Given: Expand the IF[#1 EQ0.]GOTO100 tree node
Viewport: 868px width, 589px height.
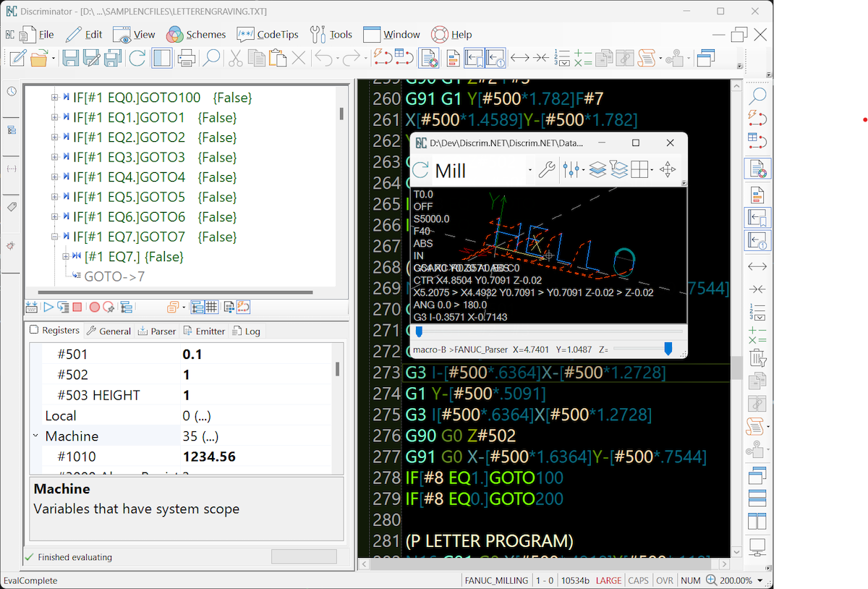Looking at the screenshot, I should tap(55, 97).
